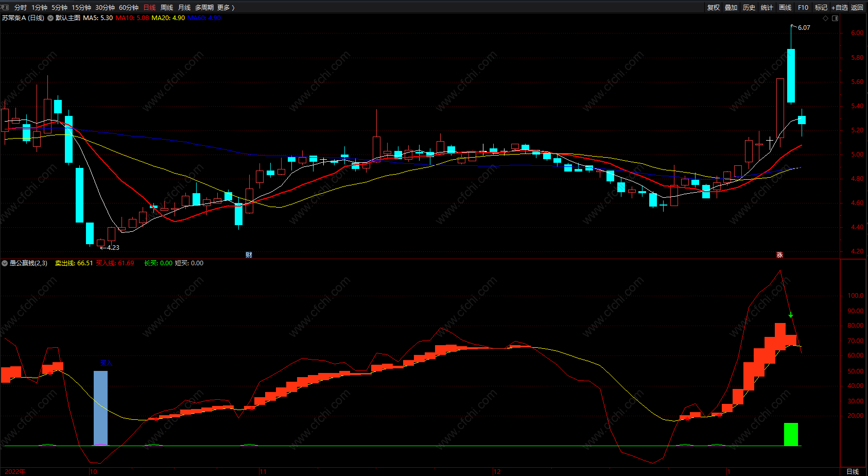The image size is (868, 476).
Task: Click the month 12 marker on the time axis
Action: click(x=497, y=472)
